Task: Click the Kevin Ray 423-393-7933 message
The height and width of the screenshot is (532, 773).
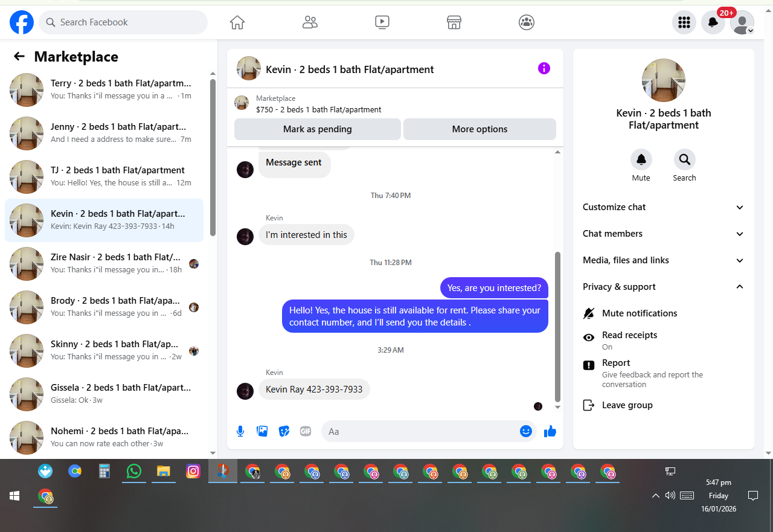Action: [x=314, y=389]
